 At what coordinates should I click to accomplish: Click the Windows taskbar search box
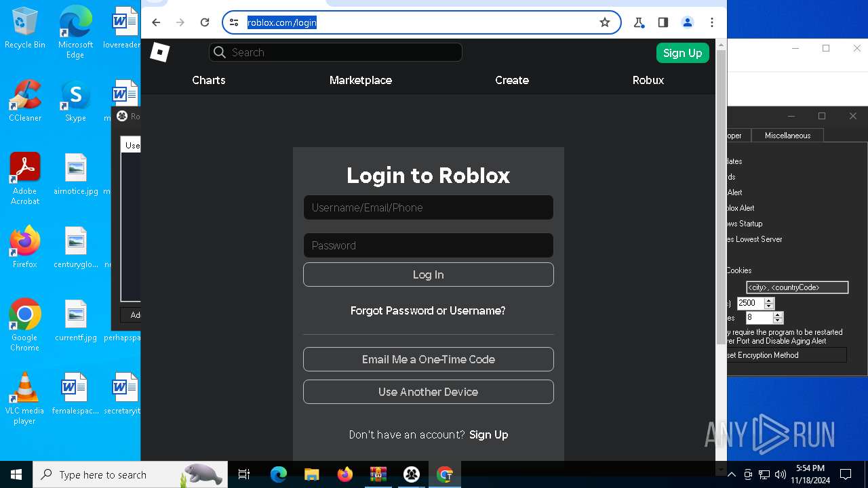(x=130, y=474)
